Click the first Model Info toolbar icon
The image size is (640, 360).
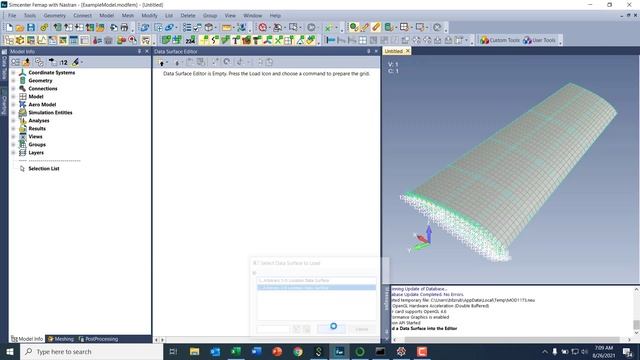(x=15, y=62)
